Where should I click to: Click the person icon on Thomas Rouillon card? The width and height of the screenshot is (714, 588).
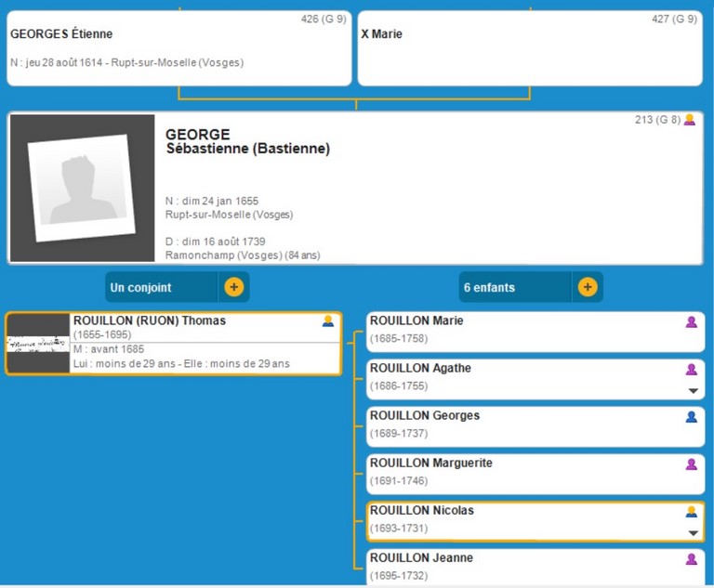pyautogui.click(x=327, y=321)
